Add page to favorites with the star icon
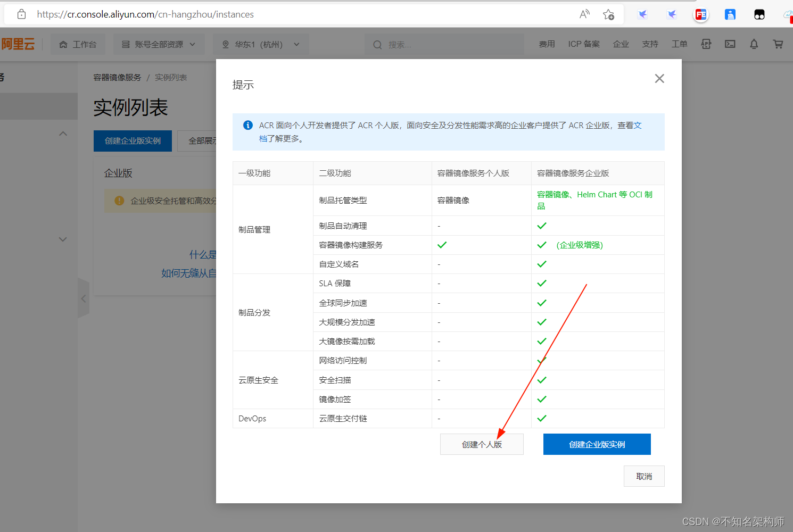The image size is (793, 532). (608, 14)
